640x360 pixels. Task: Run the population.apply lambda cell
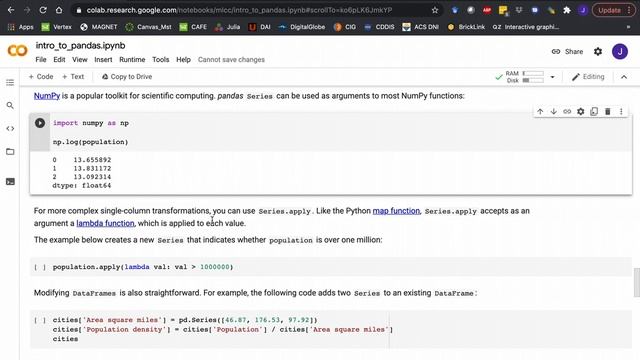pyautogui.click(x=40, y=267)
